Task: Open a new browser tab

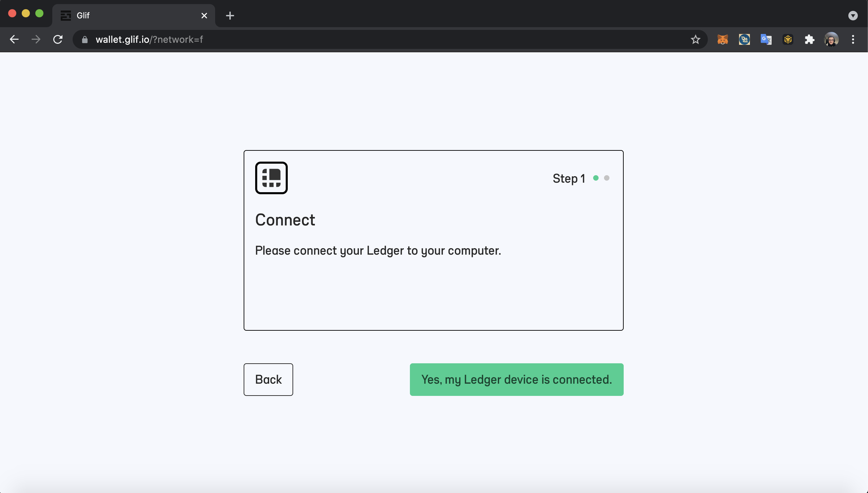Action: coord(230,16)
